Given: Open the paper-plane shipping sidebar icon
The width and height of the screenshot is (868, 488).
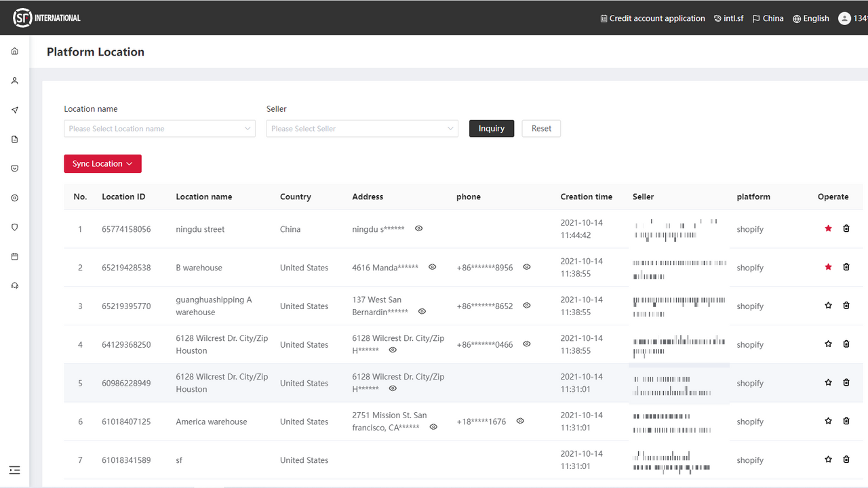Looking at the screenshot, I should tap(15, 110).
